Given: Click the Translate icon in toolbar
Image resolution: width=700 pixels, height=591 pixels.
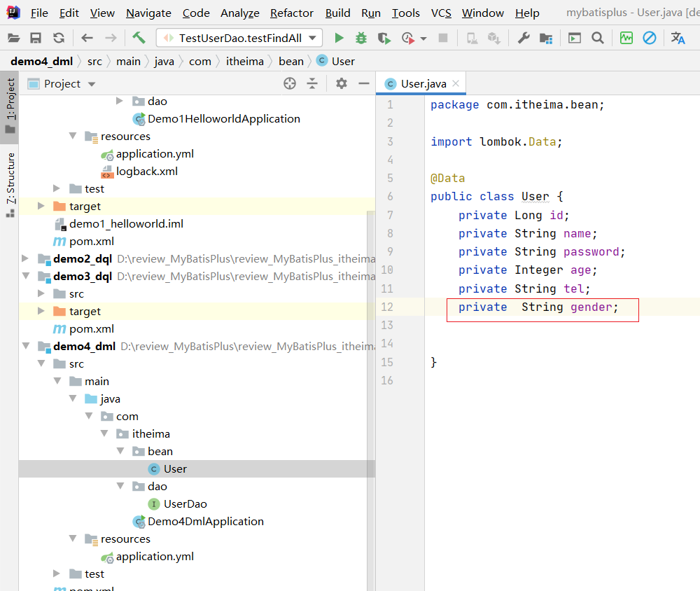Looking at the screenshot, I should coord(678,38).
